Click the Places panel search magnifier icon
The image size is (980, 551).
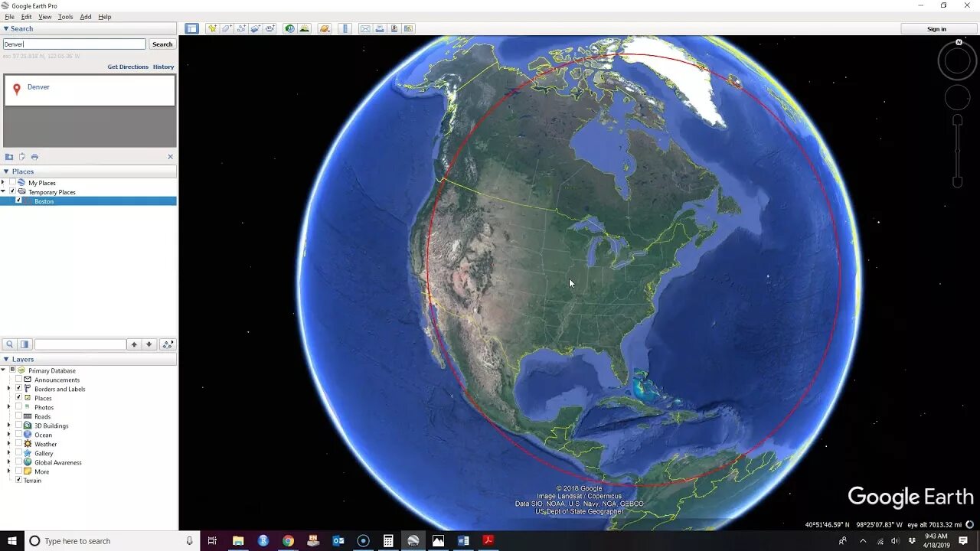click(10, 344)
